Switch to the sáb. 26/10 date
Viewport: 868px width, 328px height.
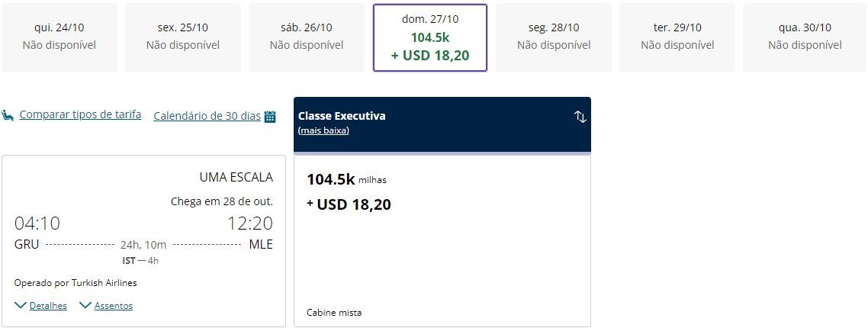point(307,37)
